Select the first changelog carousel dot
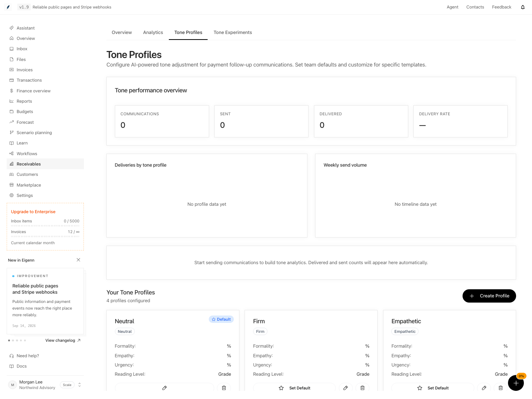532x399 pixels. (x=9, y=340)
